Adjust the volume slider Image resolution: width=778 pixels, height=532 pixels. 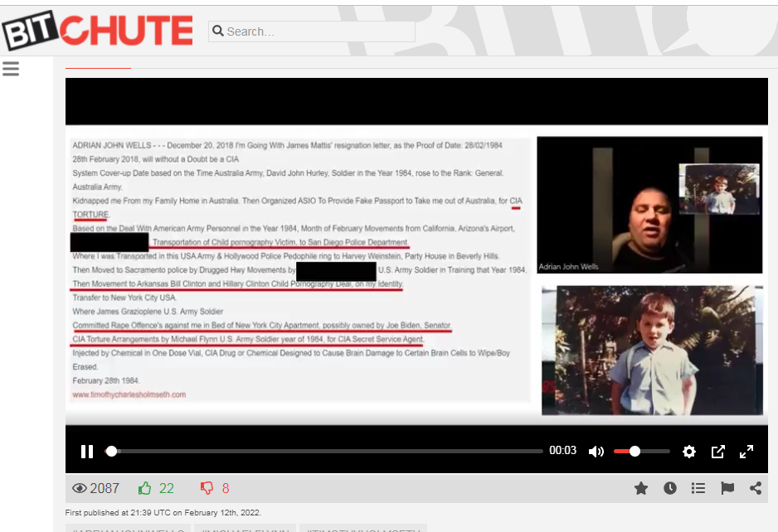[x=641, y=451]
